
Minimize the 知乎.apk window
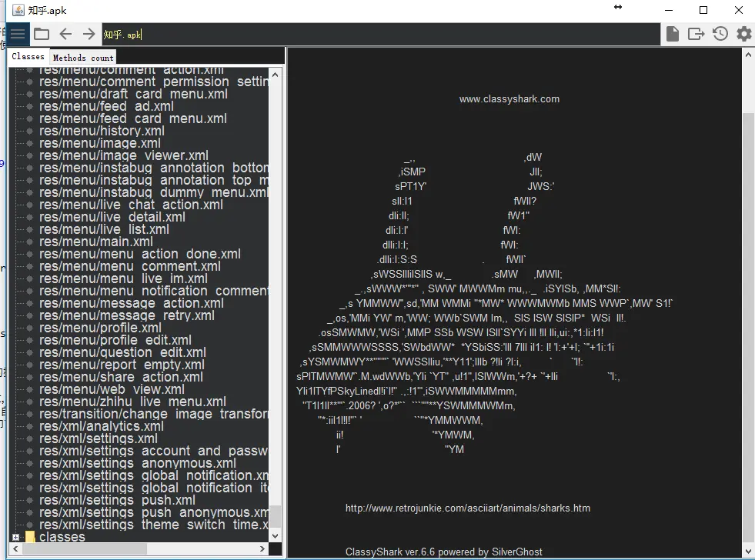(668, 10)
